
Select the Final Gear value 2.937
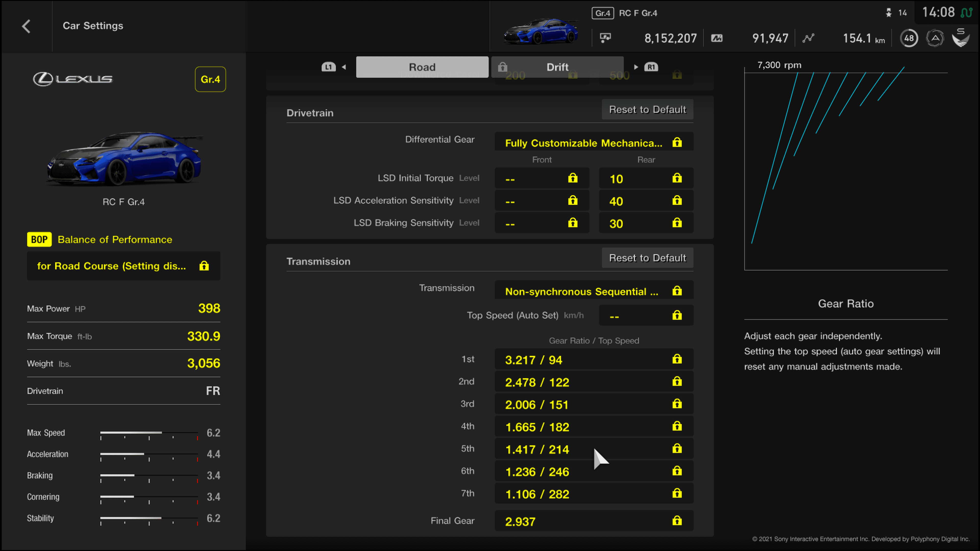click(x=594, y=521)
